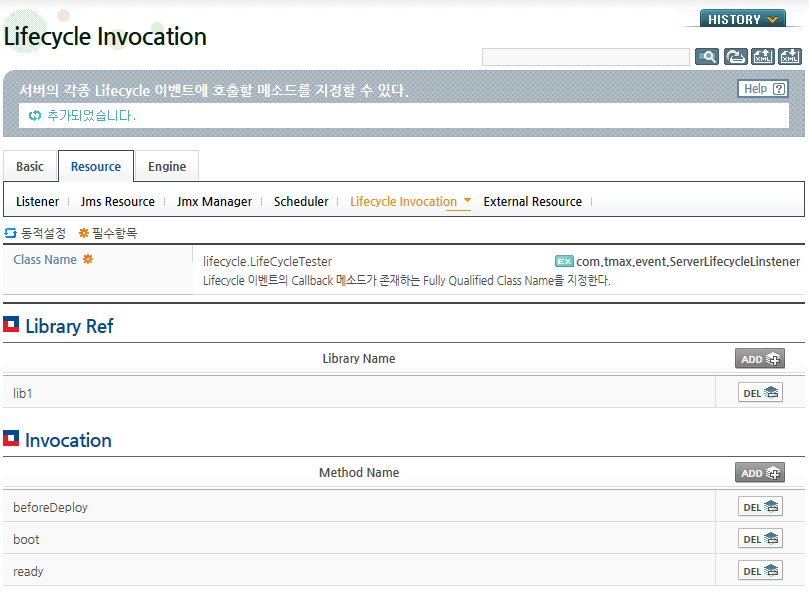Switch to the Basic tab
Viewport: 809px width, 592px height.
click(x=30, y=166)
